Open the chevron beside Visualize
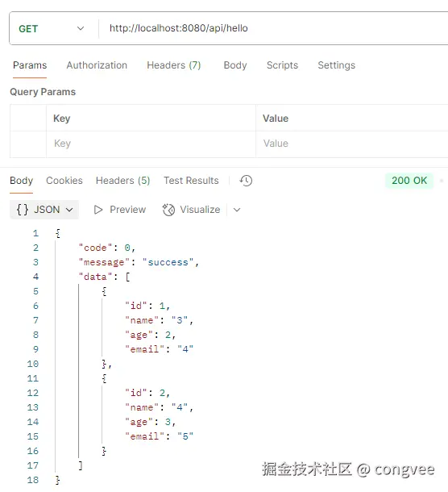Image resolution: width=448 pixels, height=492 pixels. coord(237,210)
